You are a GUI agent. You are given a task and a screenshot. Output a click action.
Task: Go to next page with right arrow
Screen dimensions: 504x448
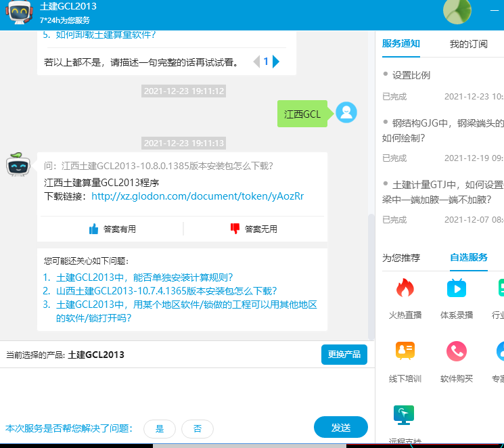tap(276, 62)
